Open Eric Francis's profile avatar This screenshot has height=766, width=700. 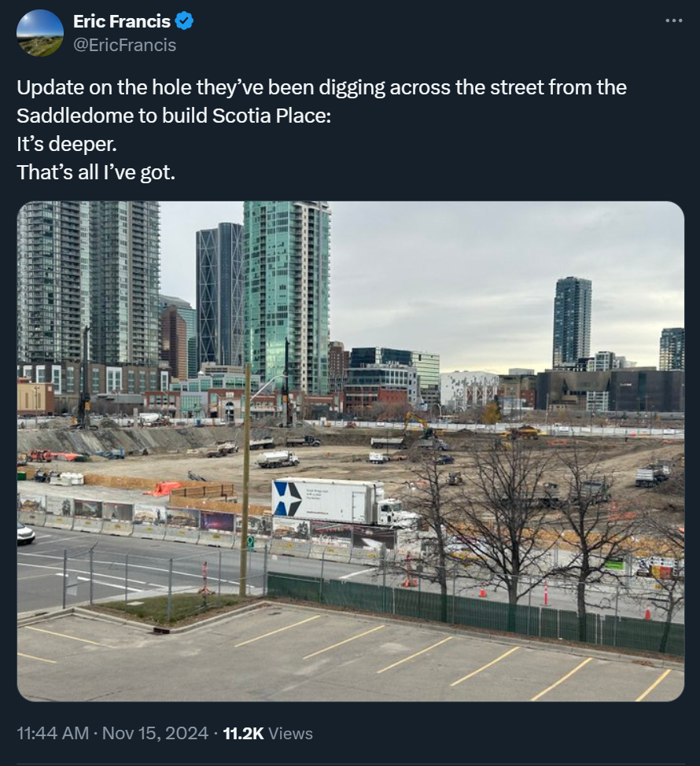(40, 33)
